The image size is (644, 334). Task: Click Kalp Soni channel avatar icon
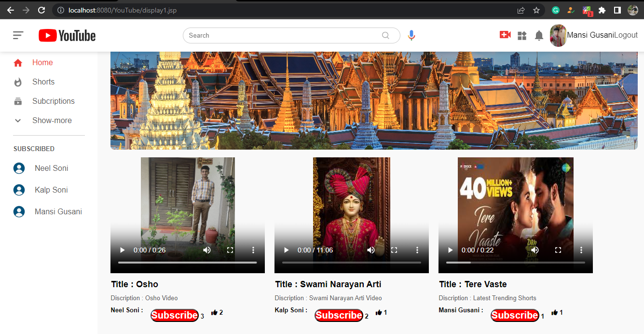pyautogui.click(x=19, y=190)
